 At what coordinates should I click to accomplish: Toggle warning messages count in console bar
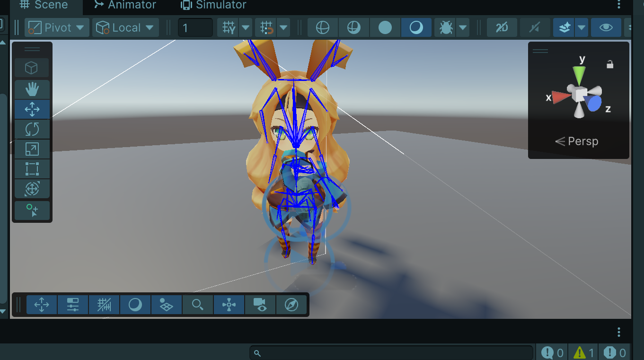[x=584, y=352]
